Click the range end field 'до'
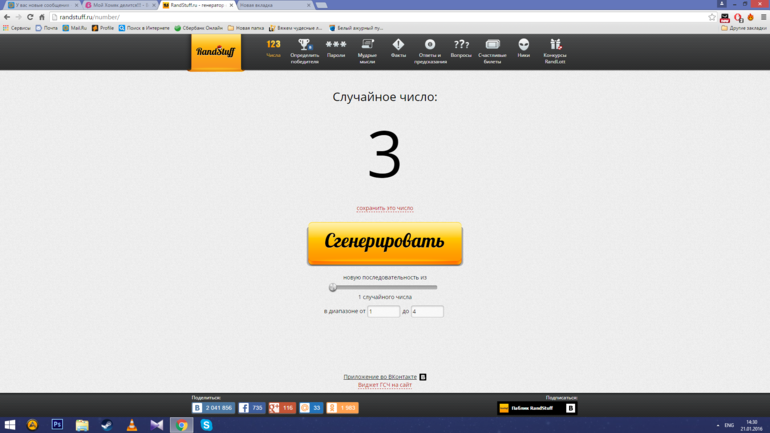 click(427, 312)
